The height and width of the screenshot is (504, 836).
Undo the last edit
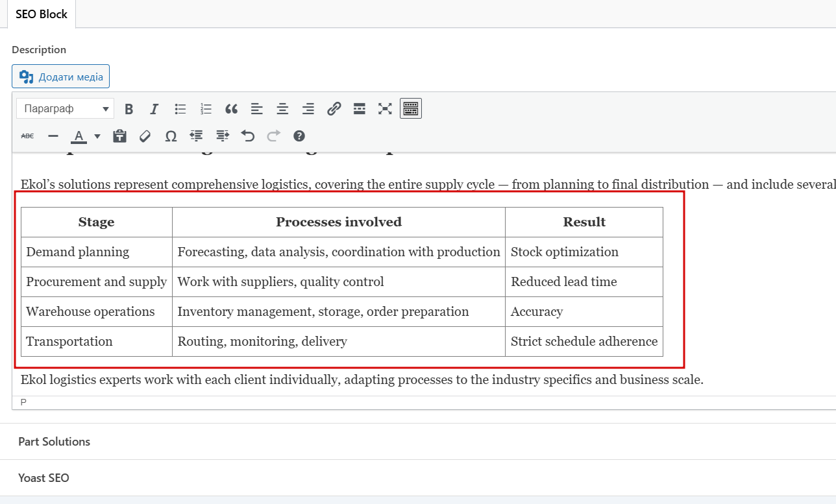248,136
